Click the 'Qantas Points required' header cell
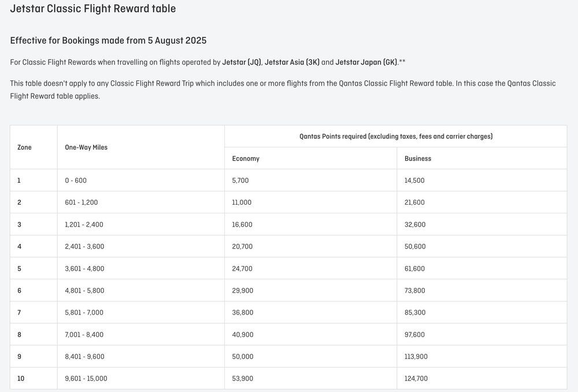 pos(396,136)
